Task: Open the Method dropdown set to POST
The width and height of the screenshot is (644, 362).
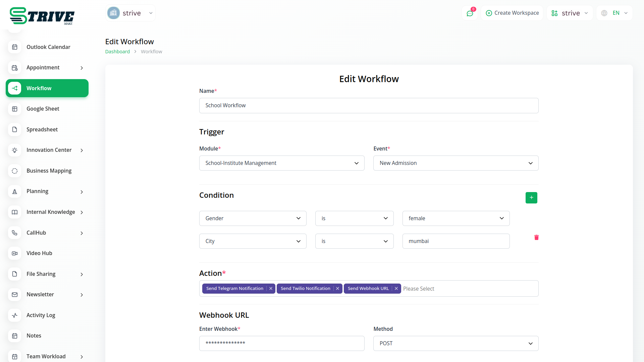Action: (x=455, y=344)
